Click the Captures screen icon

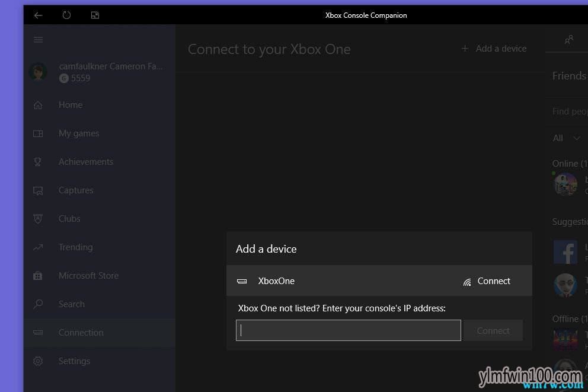(x=38, y=190)
